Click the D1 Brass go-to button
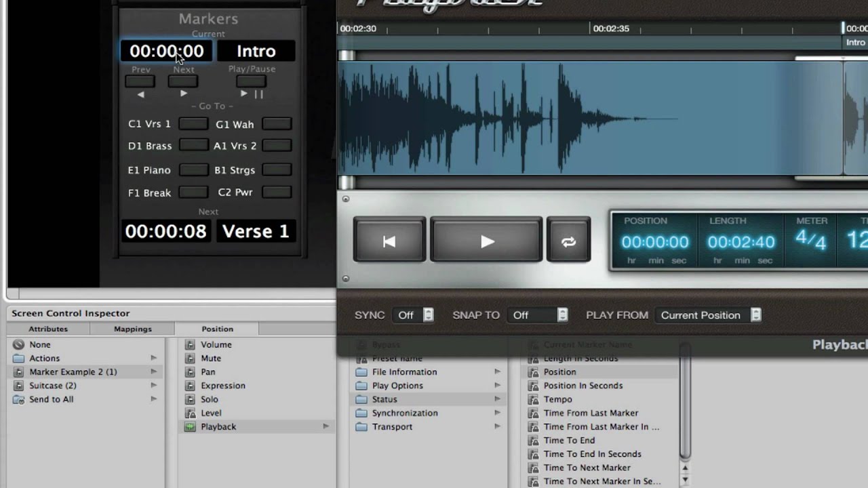The image size is (868, 488). coord(193,146)
